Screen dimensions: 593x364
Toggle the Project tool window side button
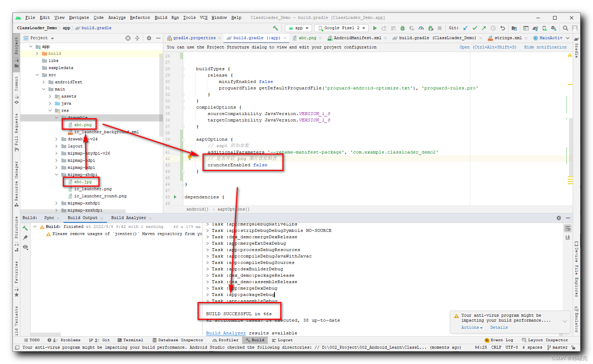coord(16,52)
